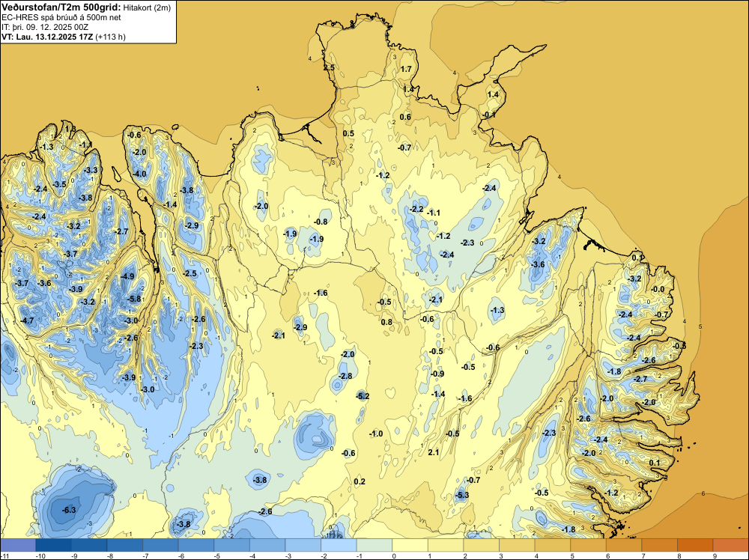Select the legend swatch between -1 and 0
The height and width of the screenshot is (560, 749).
[x=374, y=545]
